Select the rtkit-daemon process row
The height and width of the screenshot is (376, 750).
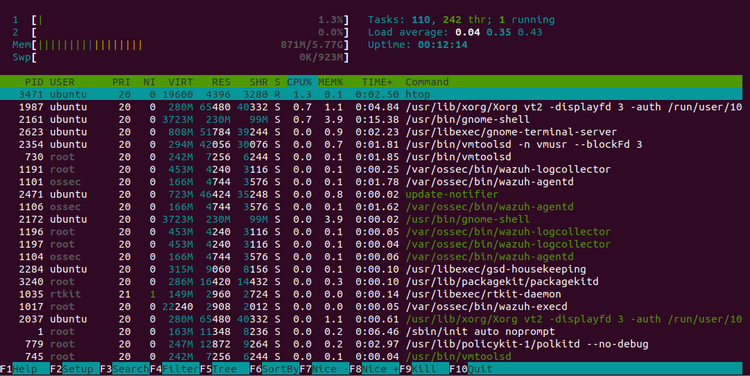click(371, 294)
